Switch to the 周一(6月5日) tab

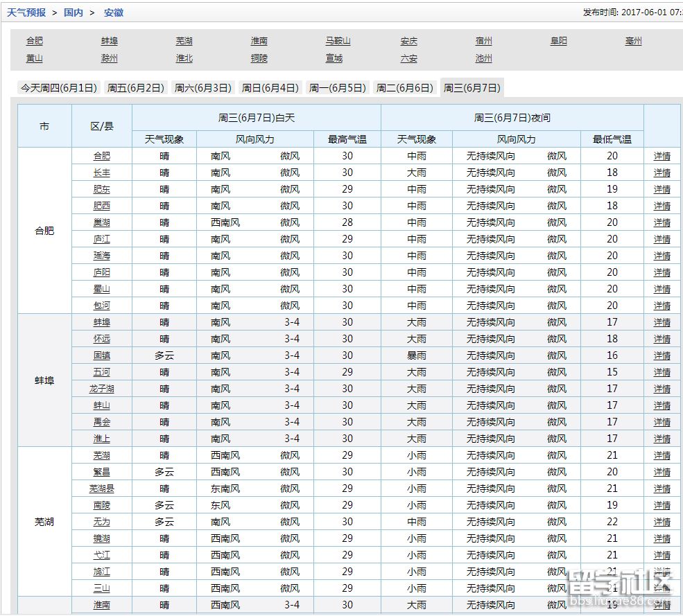click(x=338, y=88)
